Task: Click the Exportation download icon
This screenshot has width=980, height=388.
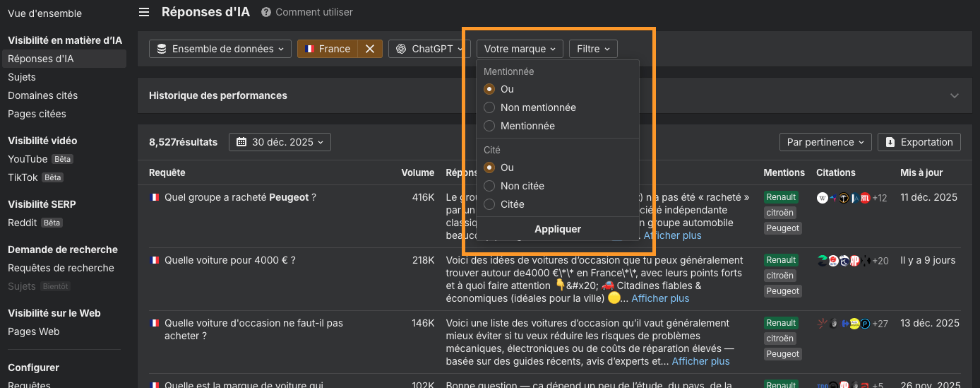Action: tap(890, 142)
